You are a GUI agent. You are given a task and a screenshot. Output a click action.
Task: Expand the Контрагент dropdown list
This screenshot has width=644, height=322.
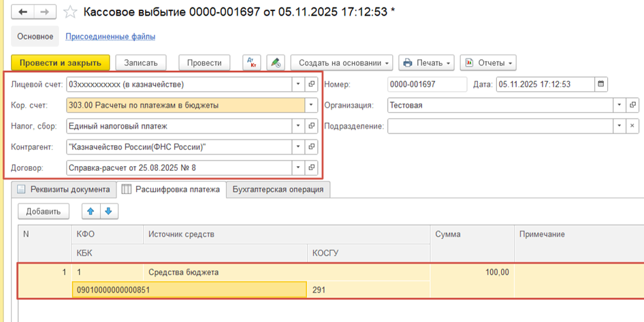[298, 146]
